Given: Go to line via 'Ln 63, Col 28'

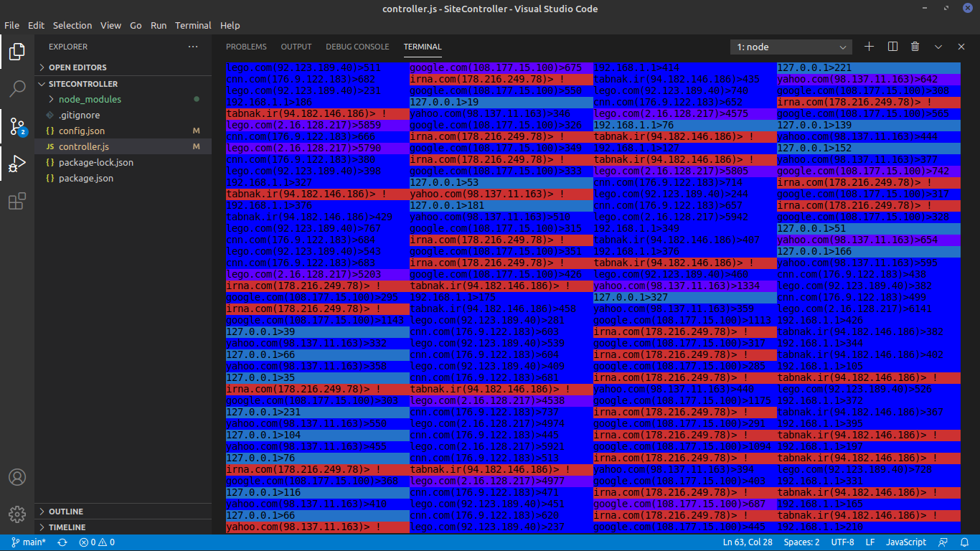Looking at the screenshot, I should (x=748, y=542).
